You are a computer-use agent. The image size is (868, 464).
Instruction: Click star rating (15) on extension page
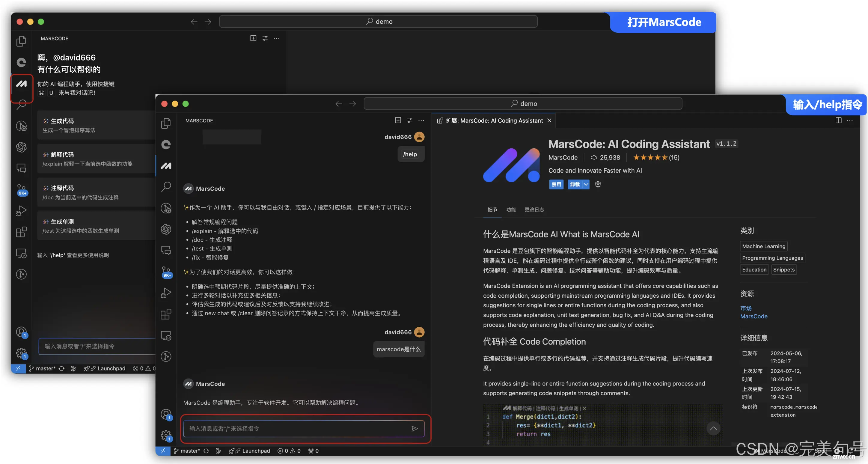pos(656,157)
